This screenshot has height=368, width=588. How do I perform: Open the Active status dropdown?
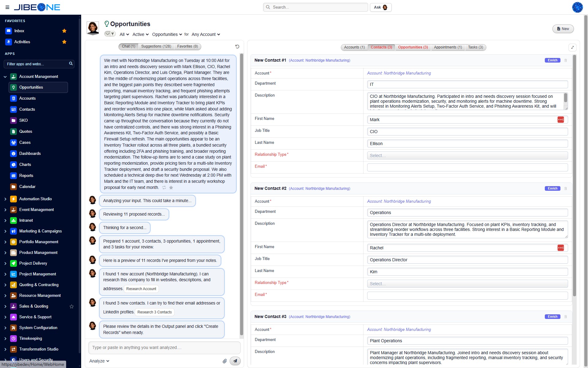(x=141, y=34)
